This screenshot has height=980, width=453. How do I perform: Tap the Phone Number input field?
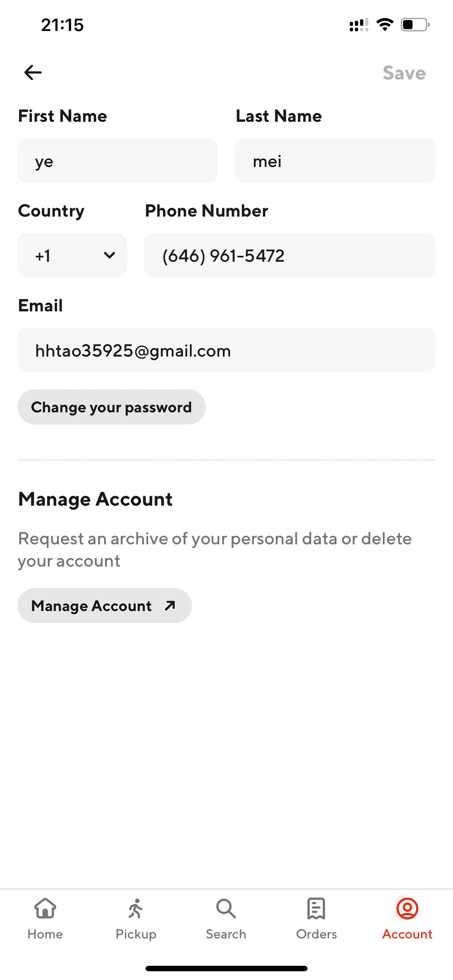click(x=290, y=255)
